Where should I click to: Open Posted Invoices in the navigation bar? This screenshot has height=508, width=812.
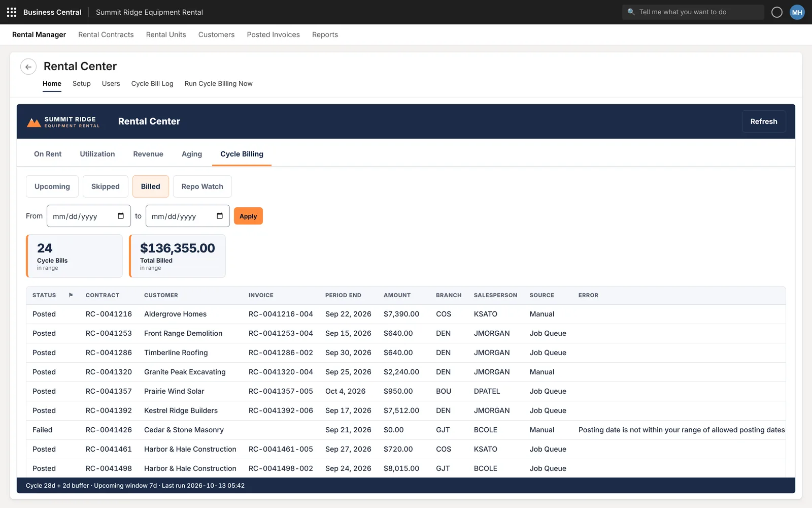pos(274,35)
